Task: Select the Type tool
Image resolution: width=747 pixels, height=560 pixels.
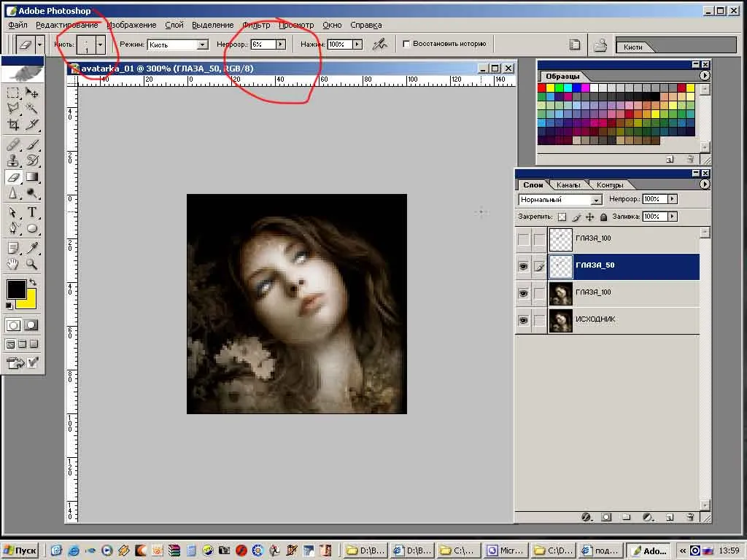Action: (32, 212)
